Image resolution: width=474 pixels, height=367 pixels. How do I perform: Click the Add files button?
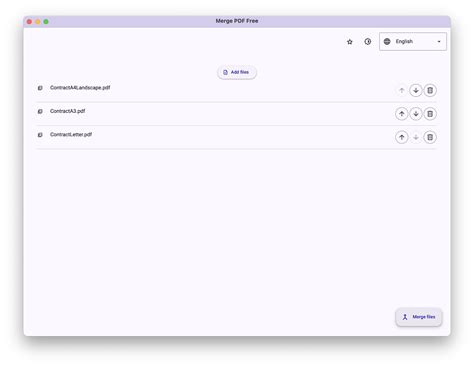237,72
